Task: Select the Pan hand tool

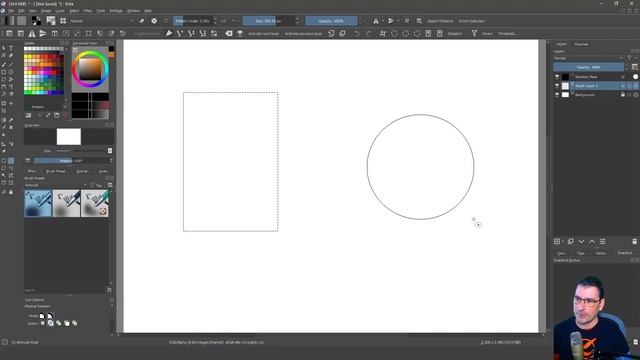Action: click(x=11, y=192)
